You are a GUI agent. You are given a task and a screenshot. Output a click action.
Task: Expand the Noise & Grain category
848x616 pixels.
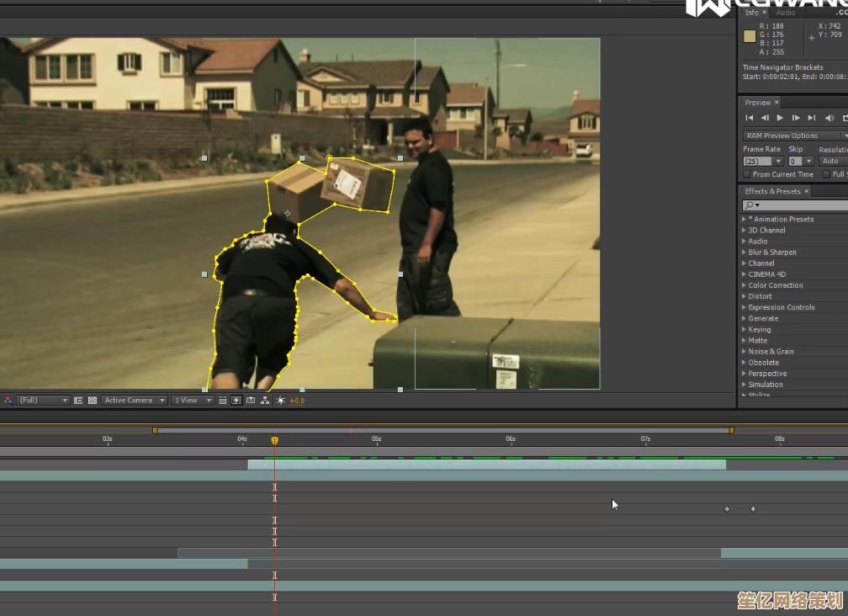coord(745,352)
